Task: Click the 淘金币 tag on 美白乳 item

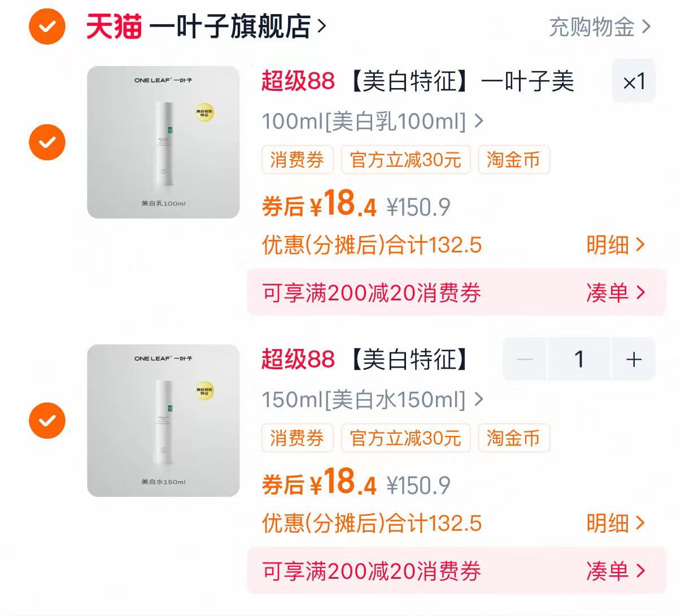Action: click(x=513, y=160)
